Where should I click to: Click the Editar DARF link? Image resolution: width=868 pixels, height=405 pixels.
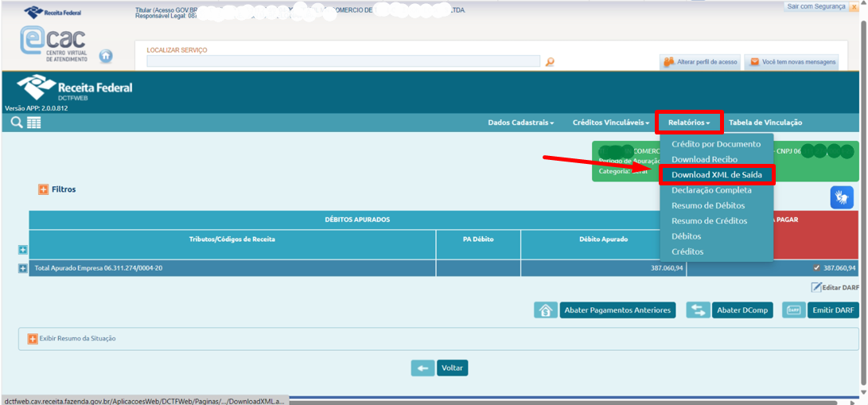pyautogui.click(x=835, y=287)
